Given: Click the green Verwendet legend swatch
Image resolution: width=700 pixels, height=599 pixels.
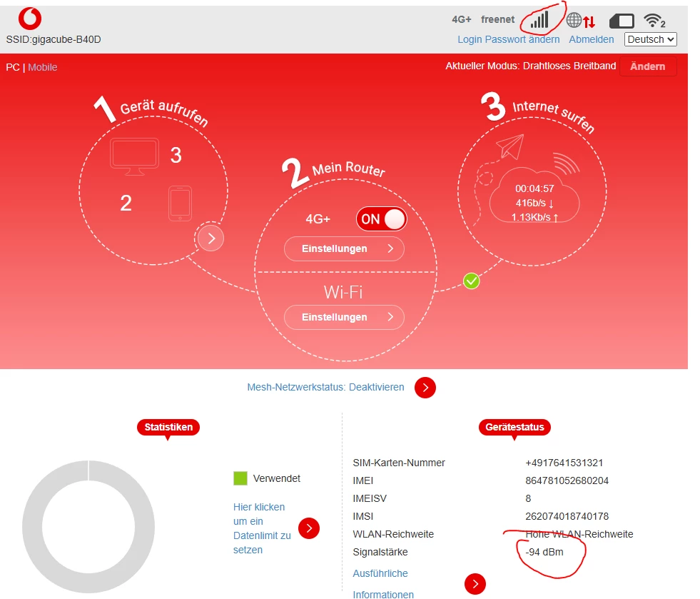Looking at the screenshot, I should (240, 478).
